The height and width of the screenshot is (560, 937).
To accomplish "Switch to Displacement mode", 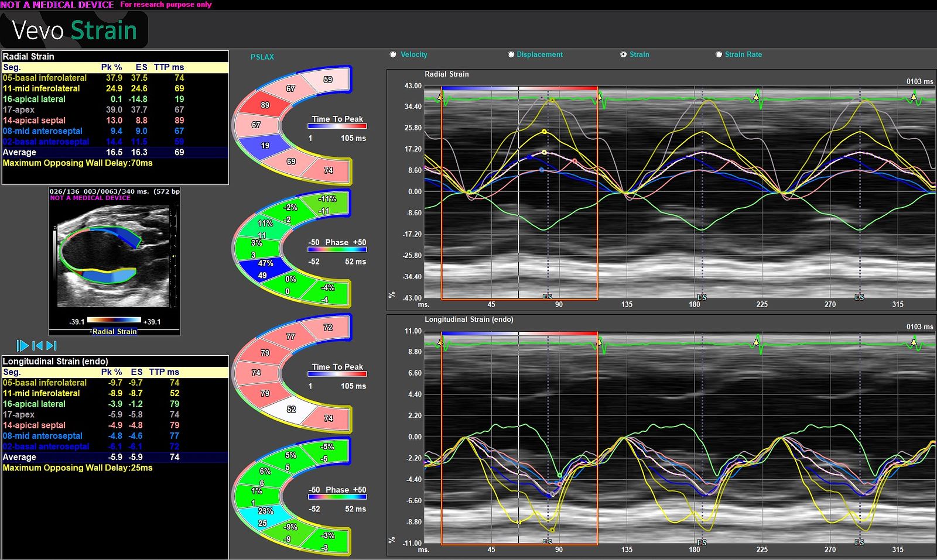I will [x=511, y=54].
